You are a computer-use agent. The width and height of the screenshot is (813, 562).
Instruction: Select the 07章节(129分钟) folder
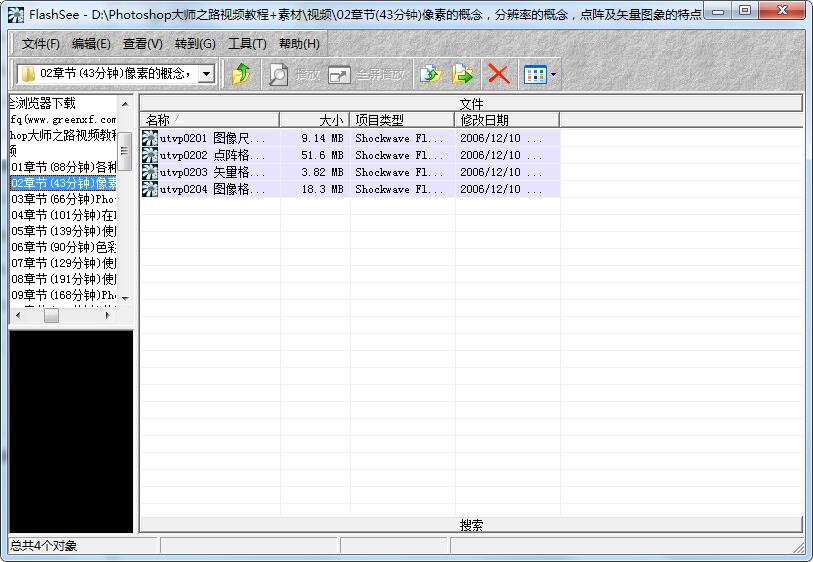pos(64,263)
